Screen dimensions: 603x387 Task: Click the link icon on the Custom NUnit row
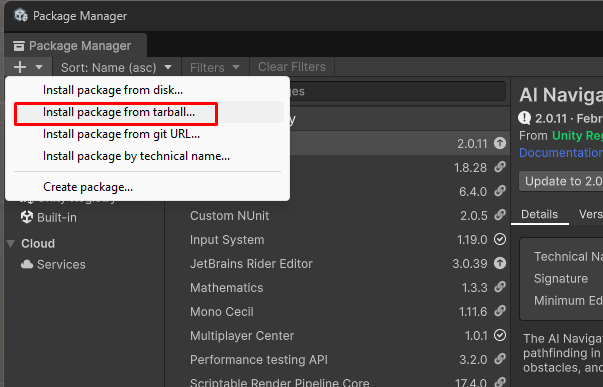(500, 215)
